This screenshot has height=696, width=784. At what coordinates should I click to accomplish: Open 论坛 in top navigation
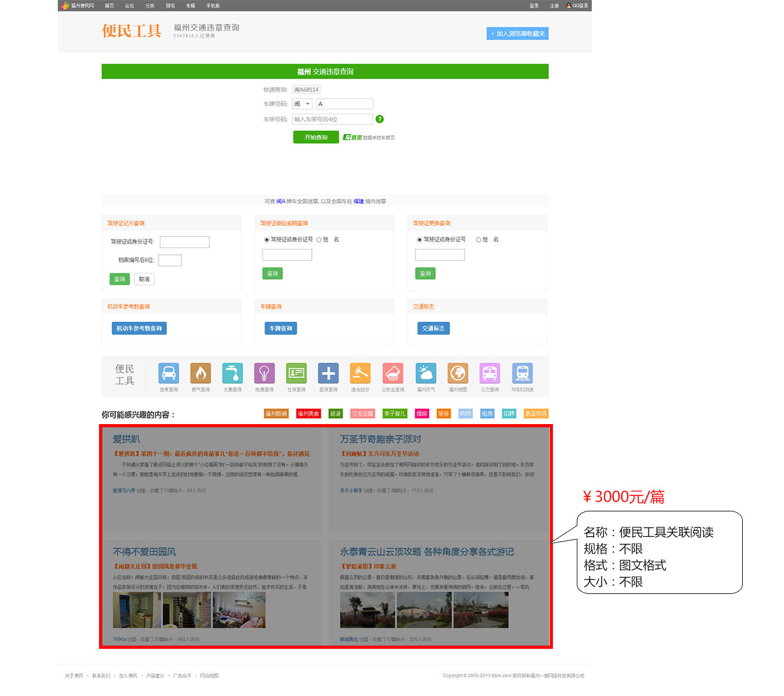(130, 5)
